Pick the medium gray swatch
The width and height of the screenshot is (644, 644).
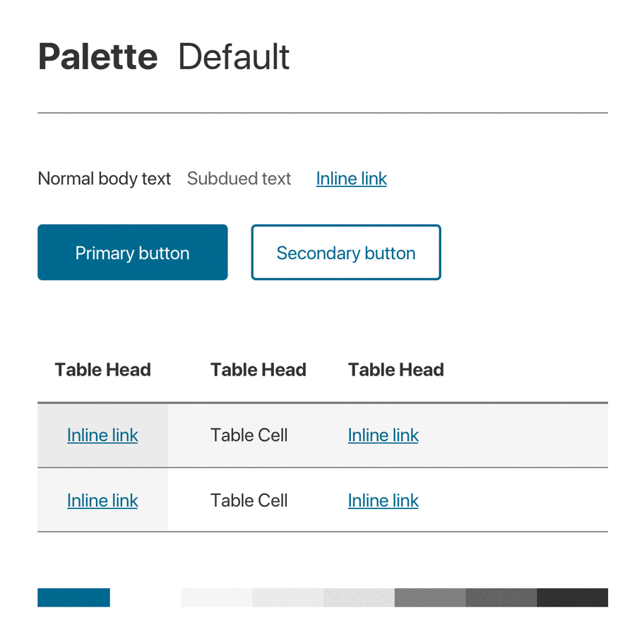(430, 597)
